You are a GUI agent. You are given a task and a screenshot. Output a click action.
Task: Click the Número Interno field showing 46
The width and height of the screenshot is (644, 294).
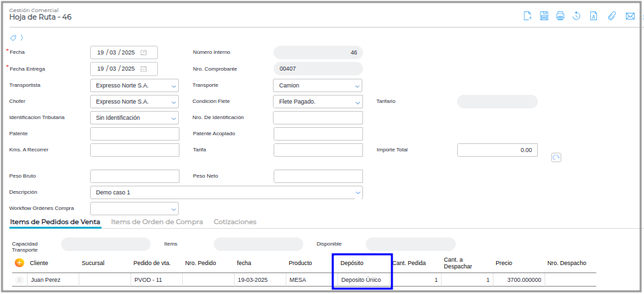point(319,52)
